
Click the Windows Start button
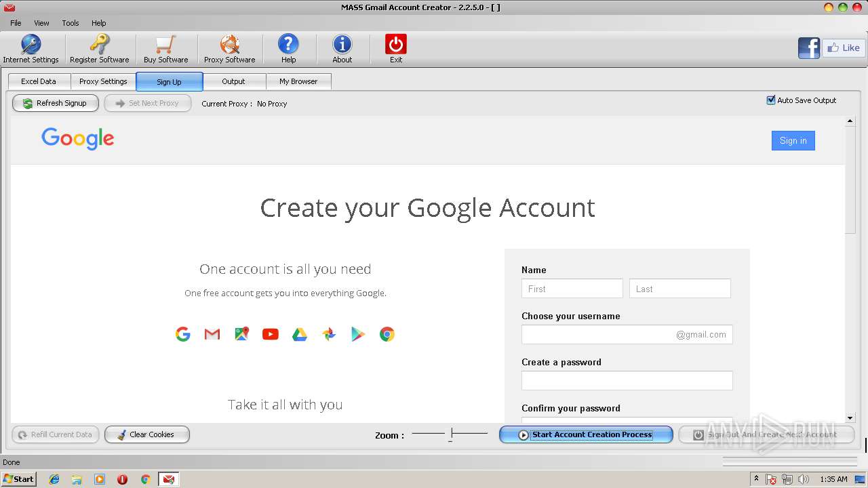click(18, 479)
